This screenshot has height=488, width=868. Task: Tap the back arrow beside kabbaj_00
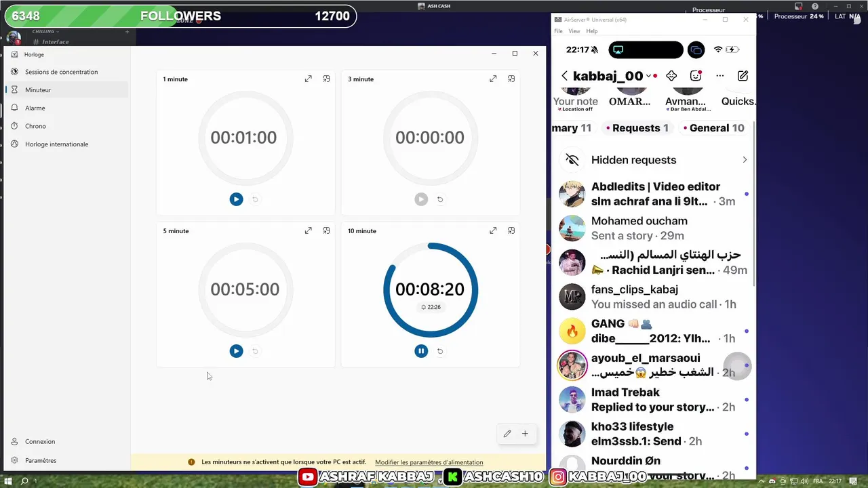tap(564, 76)
